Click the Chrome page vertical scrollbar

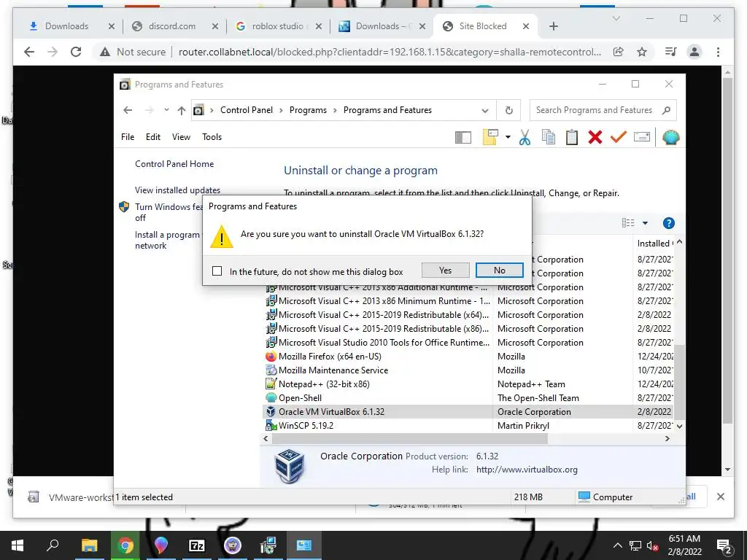[727, 250]
